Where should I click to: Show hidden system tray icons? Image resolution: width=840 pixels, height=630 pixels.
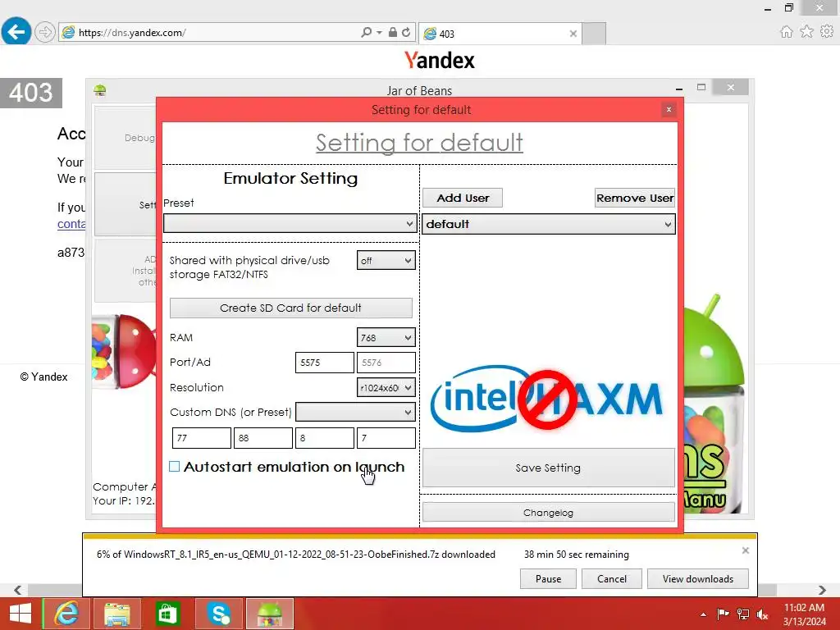tap(703, 614)
